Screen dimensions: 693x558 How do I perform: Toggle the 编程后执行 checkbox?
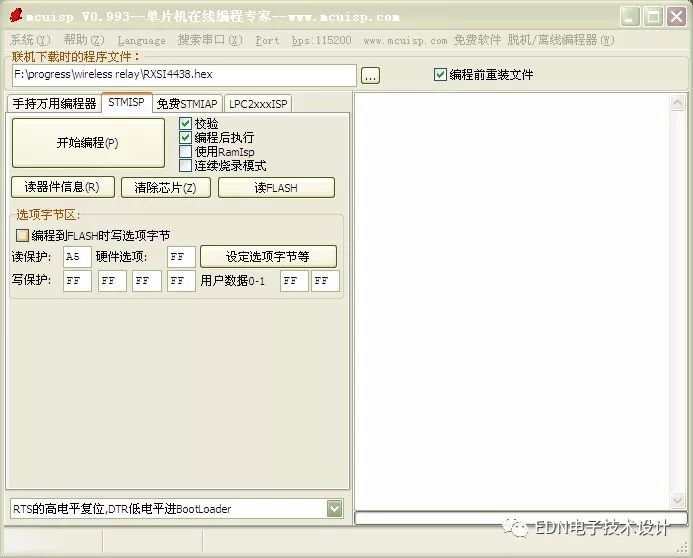click(186, 137)
